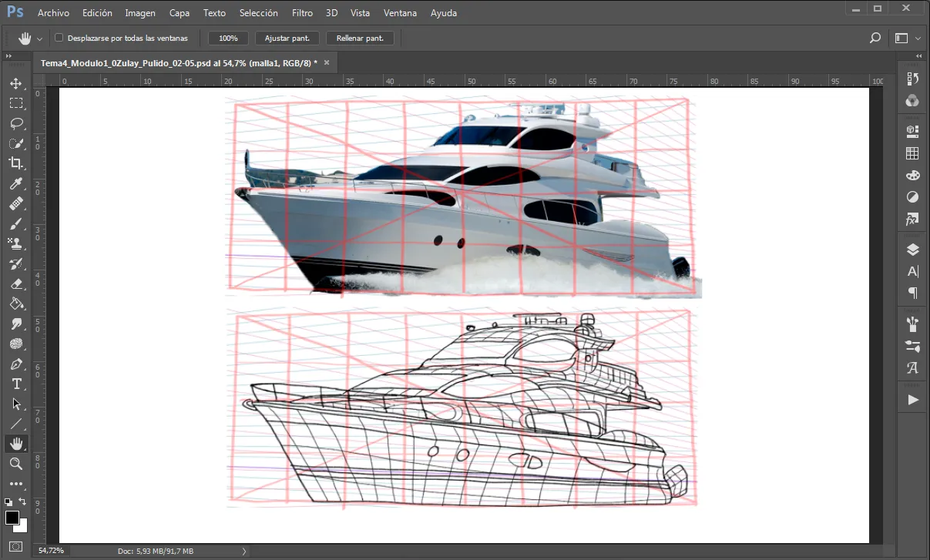Open the Edit Toolbar three-dots button
The height and width of the screenshot is (560, 930).
[x=16, y=484]
